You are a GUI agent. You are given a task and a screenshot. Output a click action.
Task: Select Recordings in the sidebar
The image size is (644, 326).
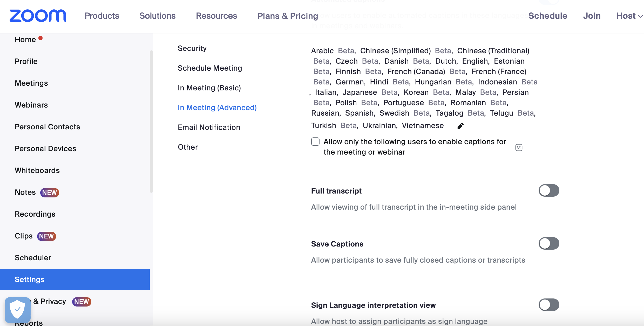(35, 214)
